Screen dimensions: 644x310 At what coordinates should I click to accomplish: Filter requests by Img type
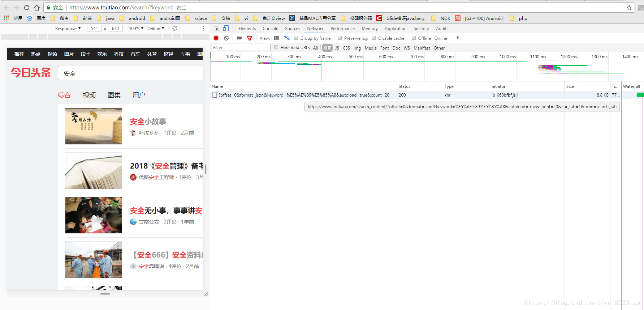tap(357, 48)
